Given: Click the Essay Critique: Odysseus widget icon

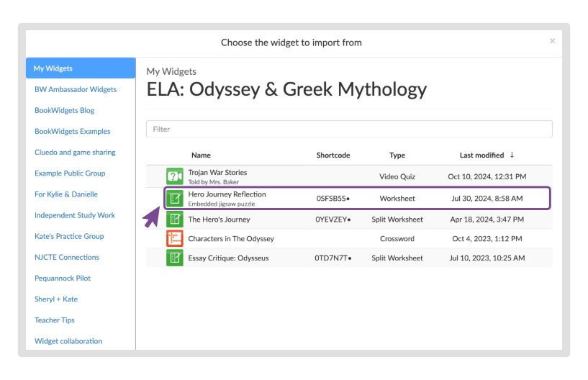Looking at the screenshot, I should point(174,258).
